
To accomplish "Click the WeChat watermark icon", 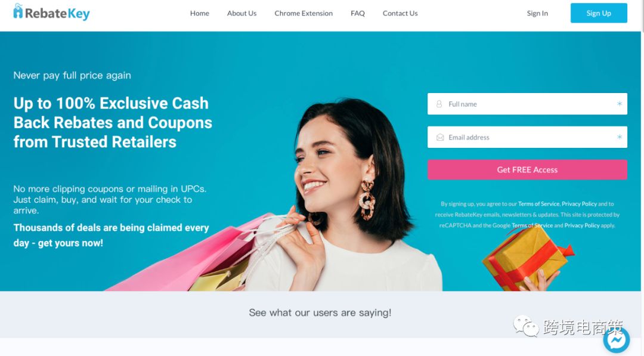I will coord(526,326).
